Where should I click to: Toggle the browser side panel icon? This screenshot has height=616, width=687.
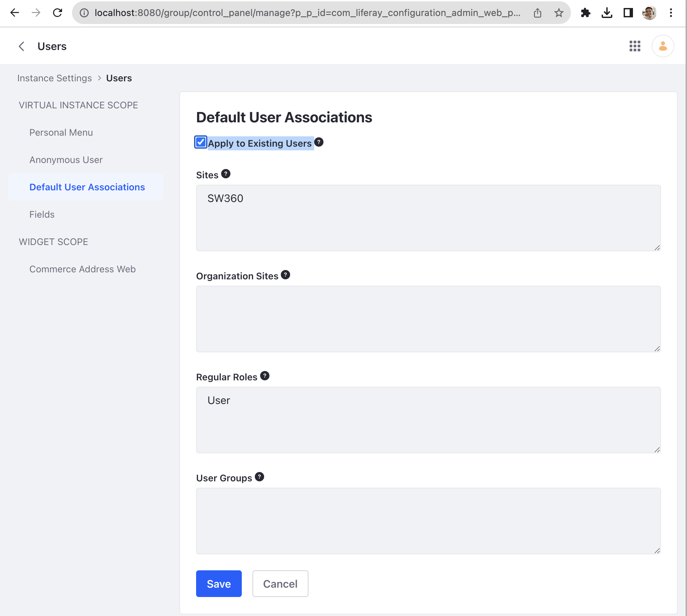click(628, 13)
